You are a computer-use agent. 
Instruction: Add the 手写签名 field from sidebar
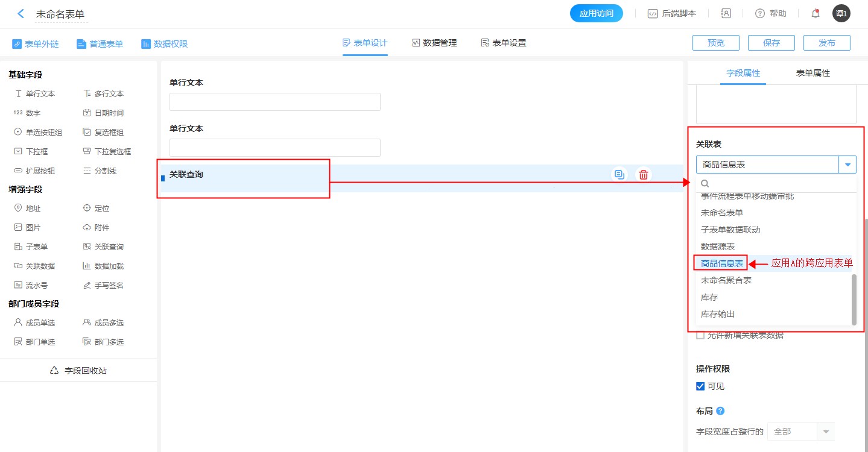tap(103, 285)
